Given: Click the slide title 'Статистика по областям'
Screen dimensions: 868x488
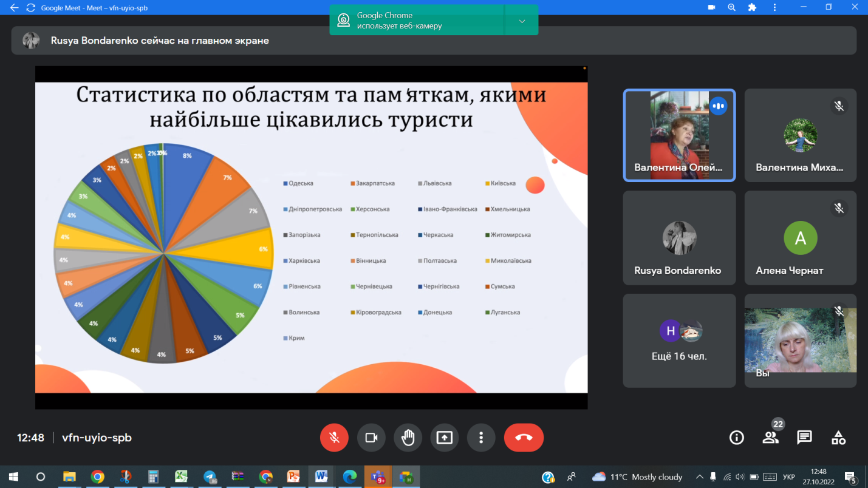Looking at the screenshot, I should coord(311,107).
